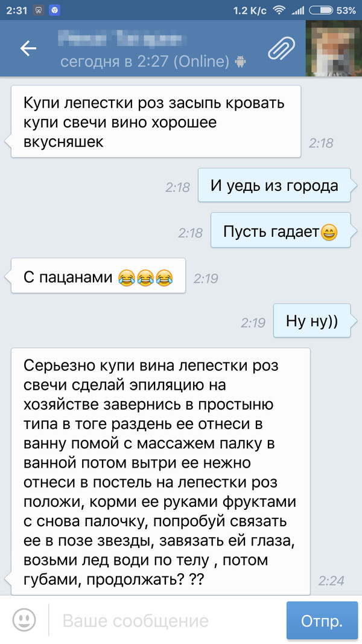Tap the battery indicator showing 53%

[x=332, y=10]
